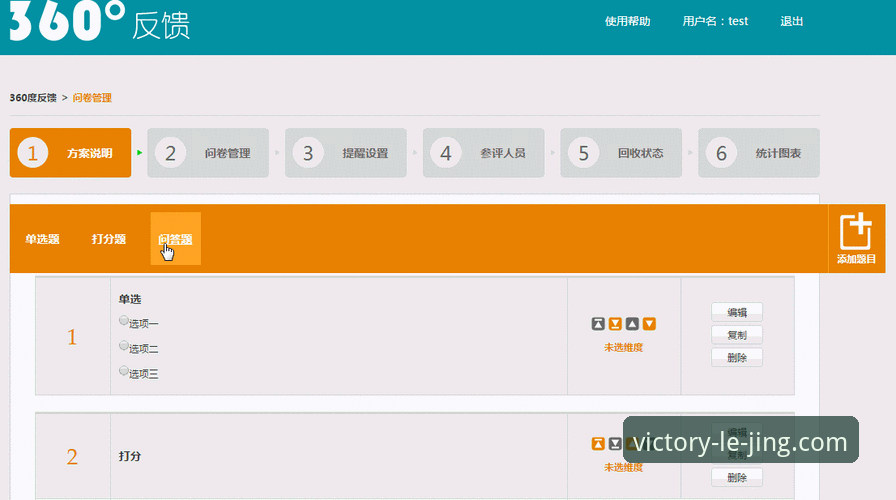Go to step 1 方案说明
The height and width of the screenshot is (500, 896).
(70, 153)
